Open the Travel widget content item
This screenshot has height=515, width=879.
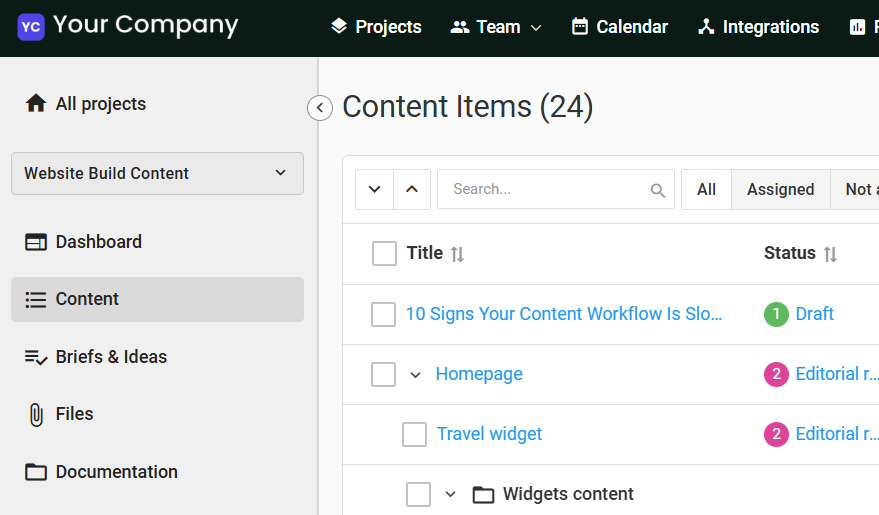click(x=489, y=434)
